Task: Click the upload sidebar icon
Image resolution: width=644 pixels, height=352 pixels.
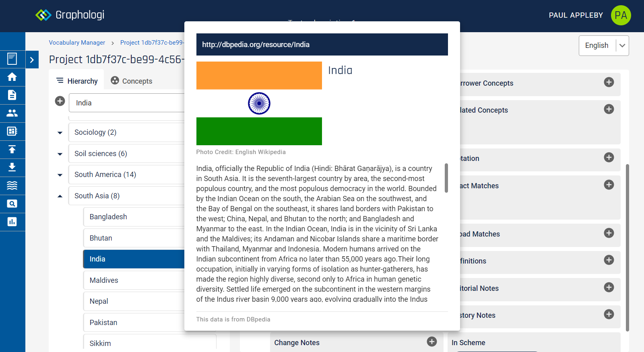Action: pyautogui.click(x=12, y=149)
